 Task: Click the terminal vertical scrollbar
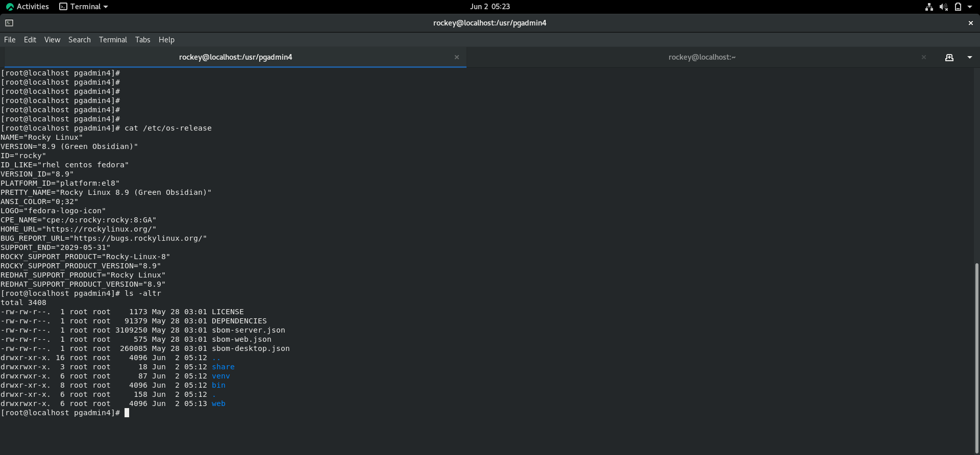point(976,357)
